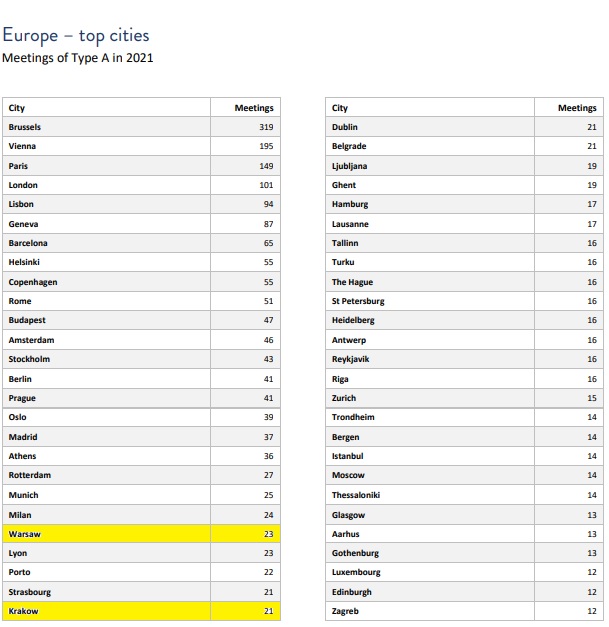Select the Thessaloniki city cell

pyautogui.click(x=356, y=495)
